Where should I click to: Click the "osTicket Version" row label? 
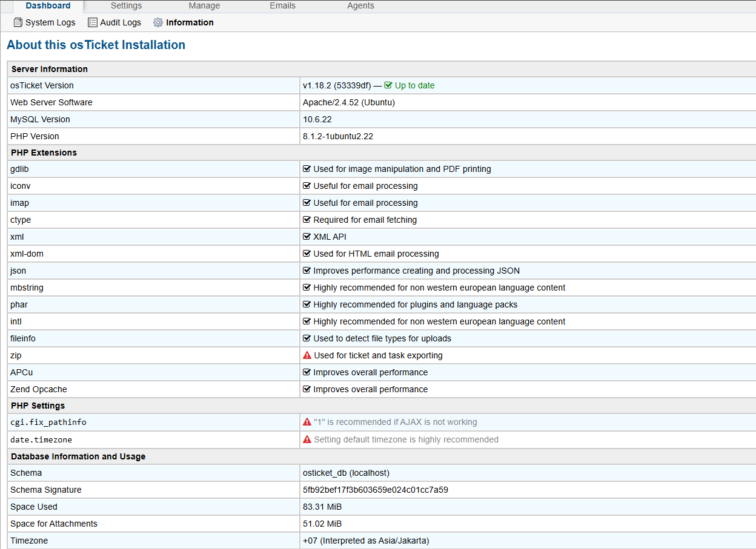42,85
